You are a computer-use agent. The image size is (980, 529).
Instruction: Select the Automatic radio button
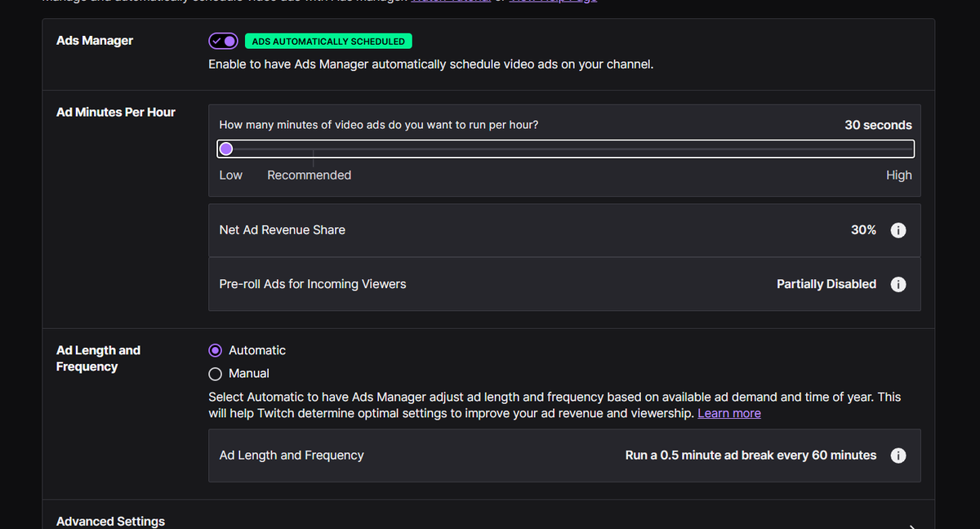pos(216,350)
